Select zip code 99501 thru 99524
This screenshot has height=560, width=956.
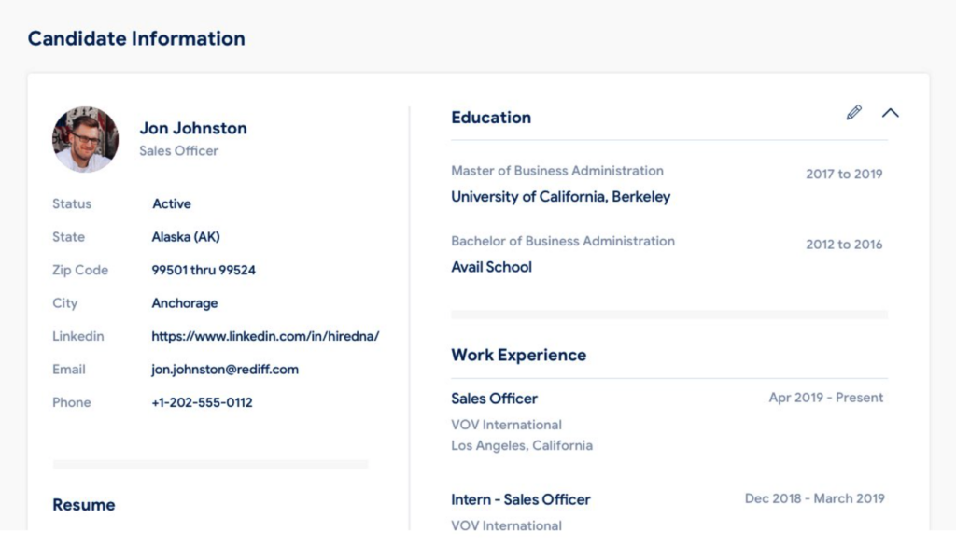point(204,270)
